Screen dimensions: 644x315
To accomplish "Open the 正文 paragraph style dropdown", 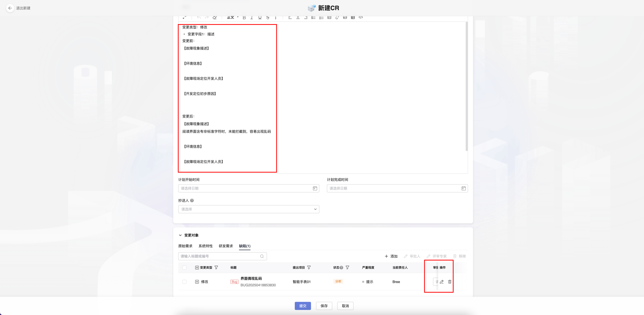I will click(x=232, y=17).
